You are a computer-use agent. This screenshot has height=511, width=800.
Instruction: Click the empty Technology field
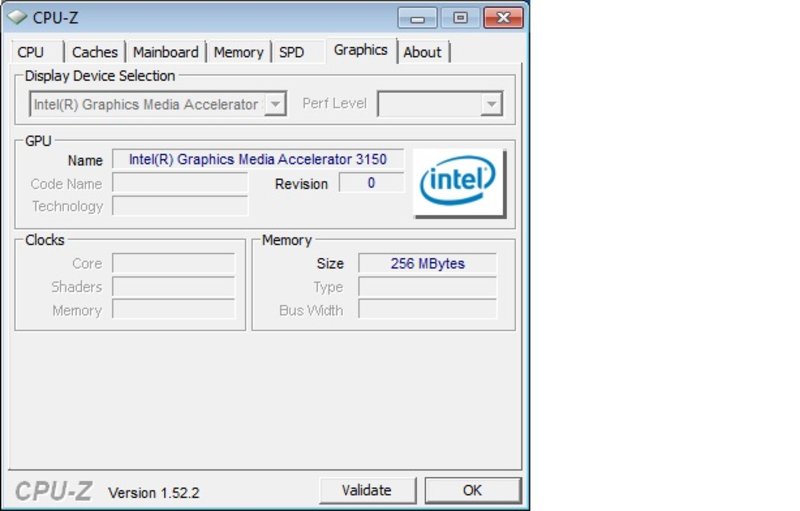click(180, 206)
